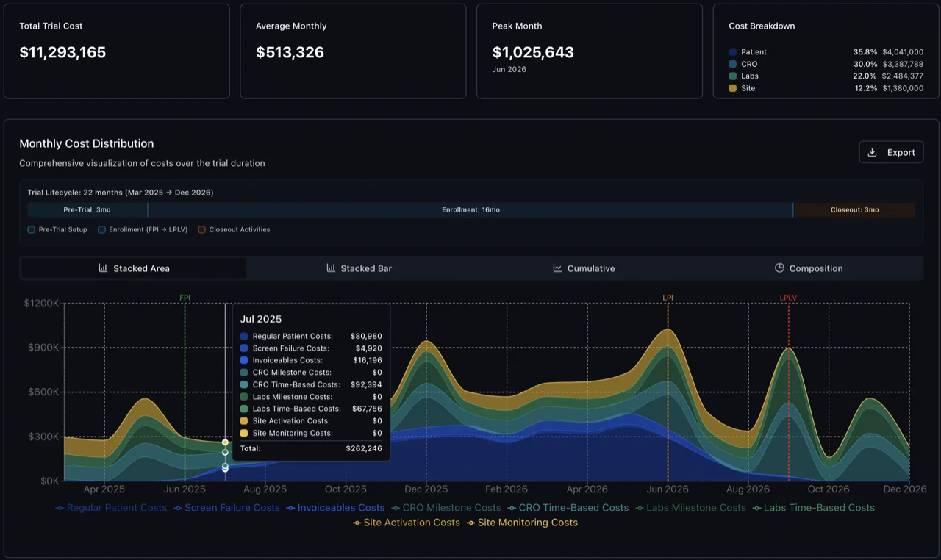
Task: Switch to the Stacked Bar tab
Action: pyautogui.click(x=359, y=268)
